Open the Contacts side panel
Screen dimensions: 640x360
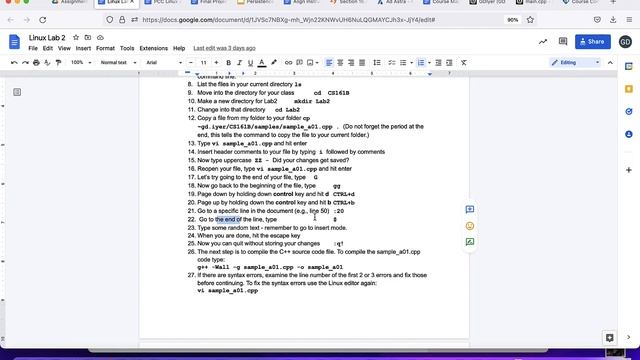[629, 134]
